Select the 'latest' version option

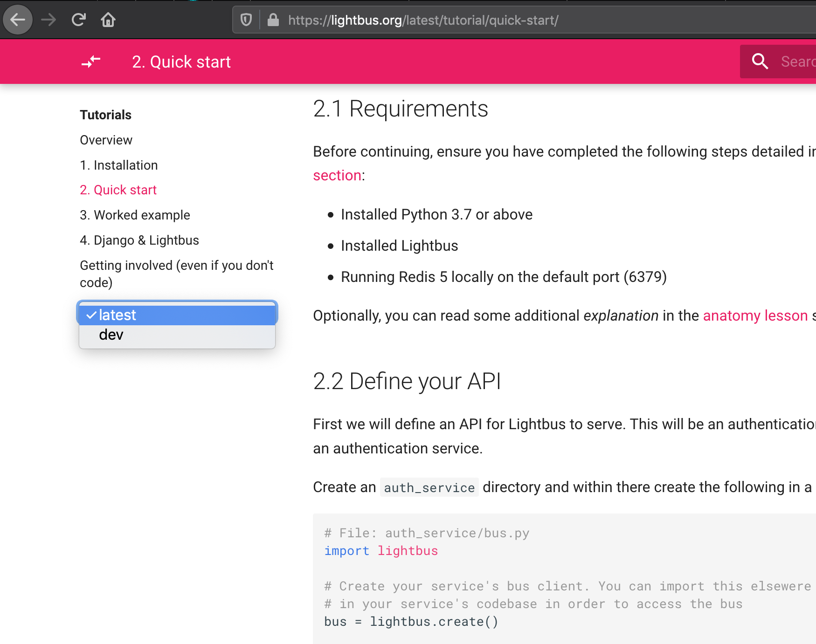177,315
